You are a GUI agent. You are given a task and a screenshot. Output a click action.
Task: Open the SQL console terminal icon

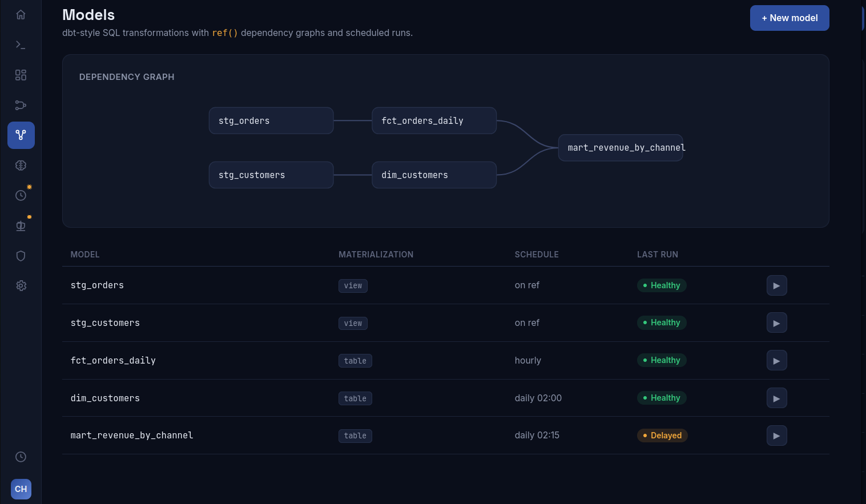tap(21, 45)
